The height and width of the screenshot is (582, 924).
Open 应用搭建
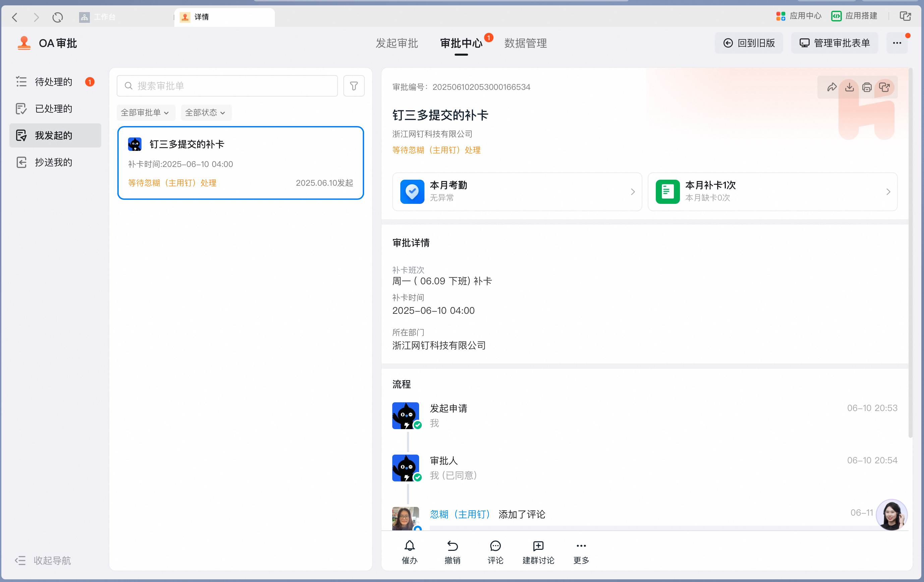(x=854, y=16)
